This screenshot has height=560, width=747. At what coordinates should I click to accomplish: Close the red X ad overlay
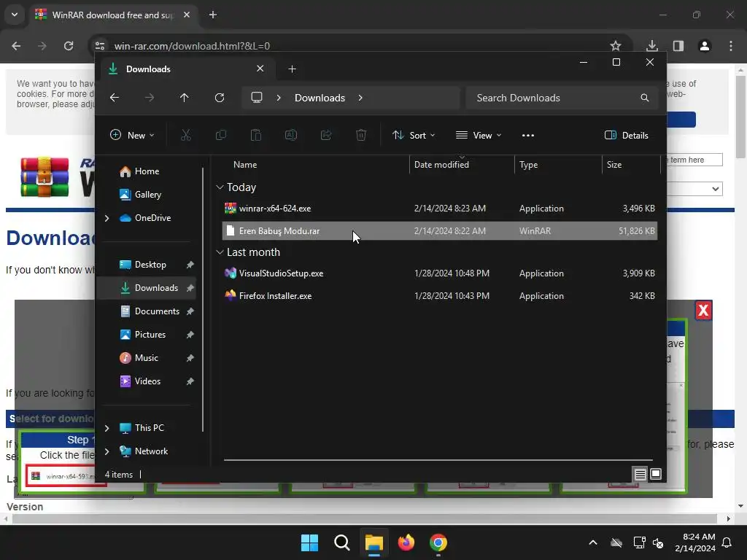click(x=704, y=311)
